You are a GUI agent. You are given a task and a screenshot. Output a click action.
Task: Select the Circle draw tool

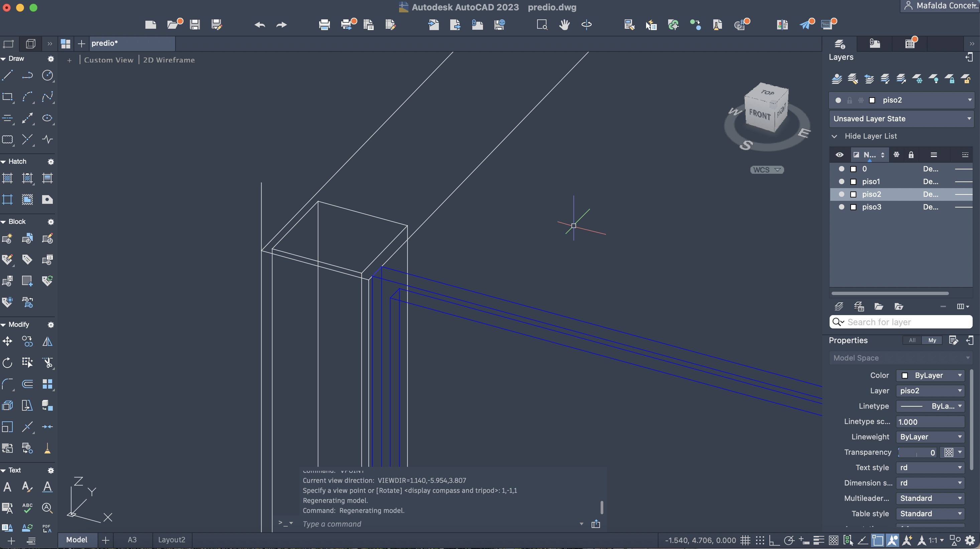click(47, 75)
